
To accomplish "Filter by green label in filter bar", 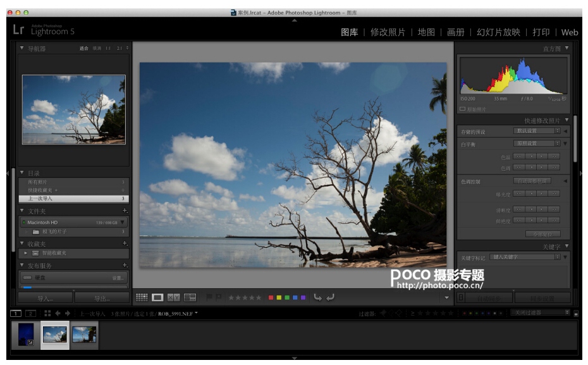I will 477,313.
